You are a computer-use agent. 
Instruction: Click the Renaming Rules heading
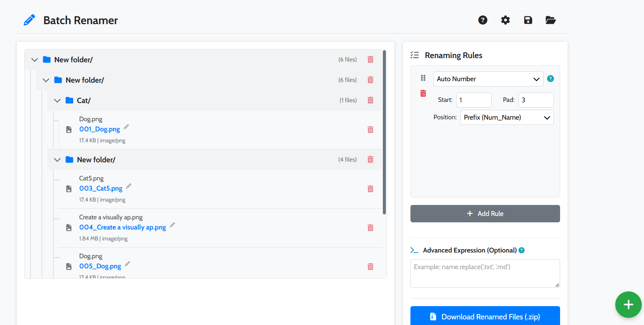click(454, 55)
